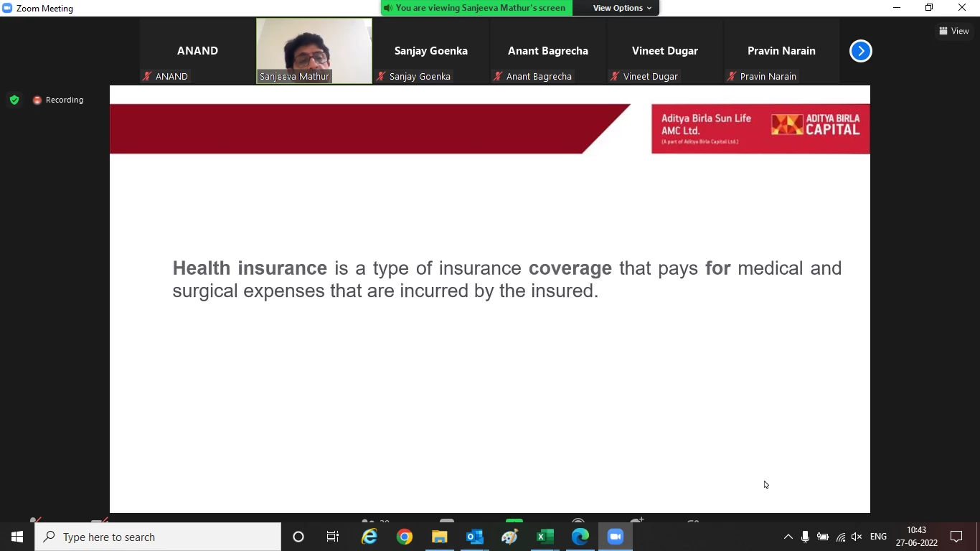This screenshot has width=980, height=551.
Task: Show next participants with blue arrow
Action: (x=860, y=51)
